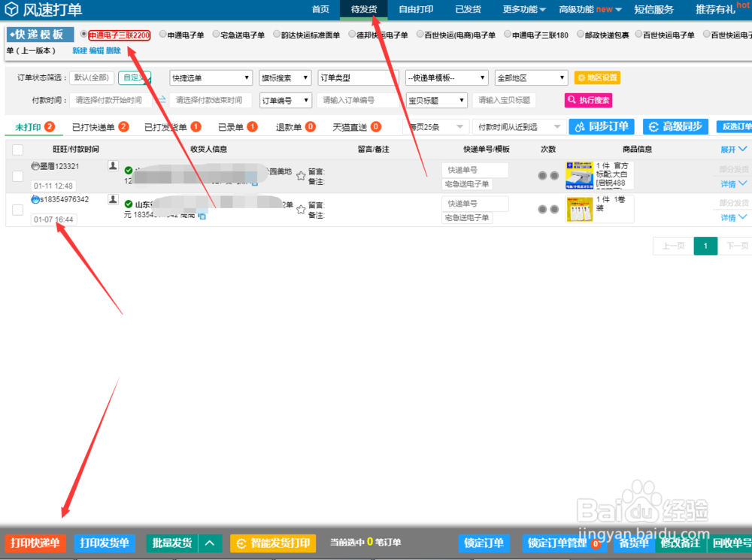
Task: Select 申通电子三联2200 template radio
Action: click(x=83, y=34)
